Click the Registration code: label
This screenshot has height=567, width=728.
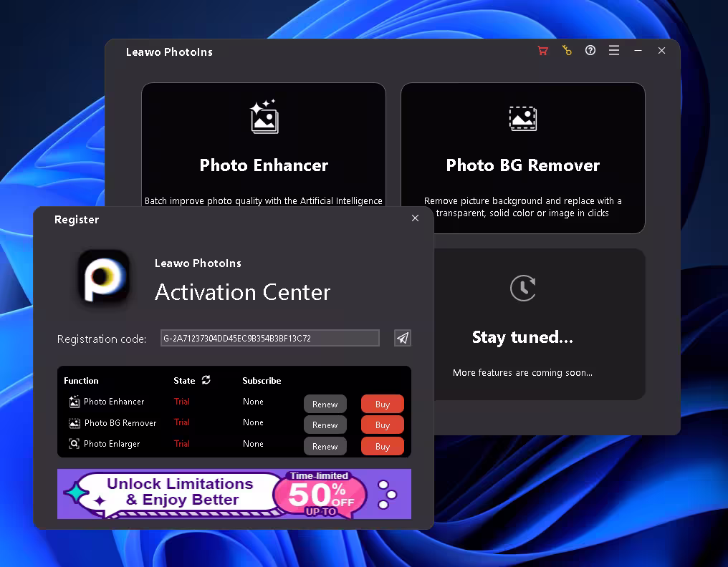point(102,339)
